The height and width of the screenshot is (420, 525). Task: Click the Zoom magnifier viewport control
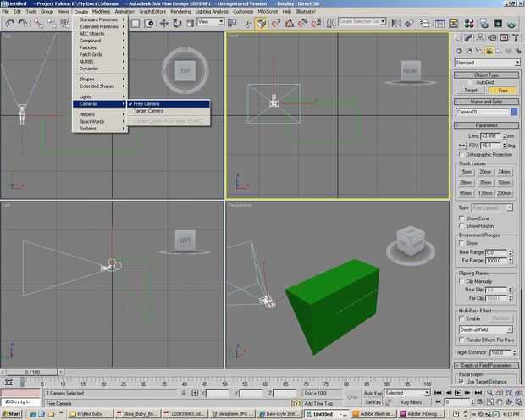point(489,392)
